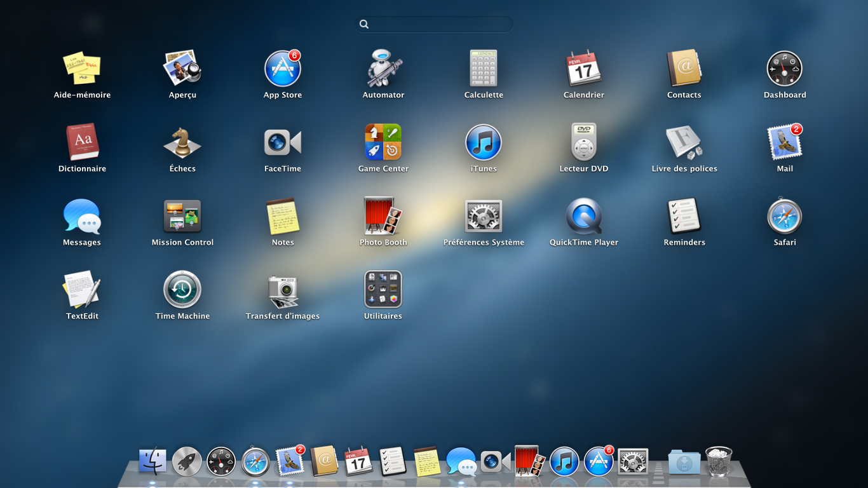Open Mail in the Launchpad grid
The width and height of the screenshot is (868, 488).
(785, 142)
